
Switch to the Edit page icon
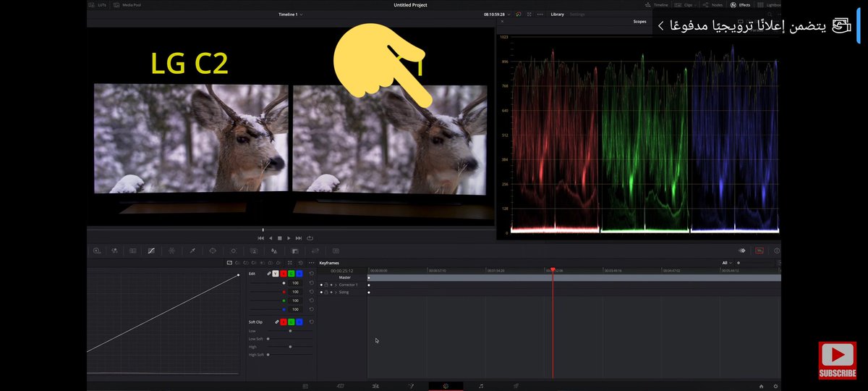point(375,386)
